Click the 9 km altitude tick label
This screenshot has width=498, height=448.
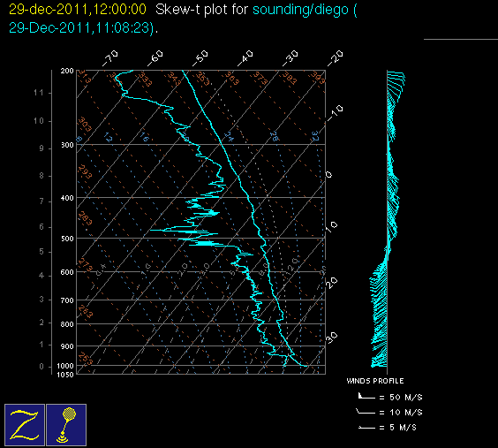41,148
